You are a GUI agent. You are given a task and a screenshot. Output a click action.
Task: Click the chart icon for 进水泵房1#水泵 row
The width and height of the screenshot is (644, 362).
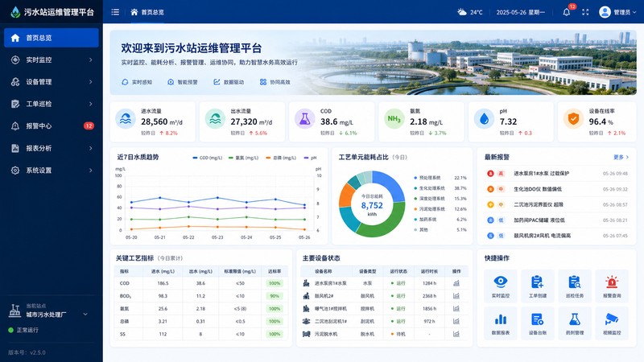click(x=456, y=283)
